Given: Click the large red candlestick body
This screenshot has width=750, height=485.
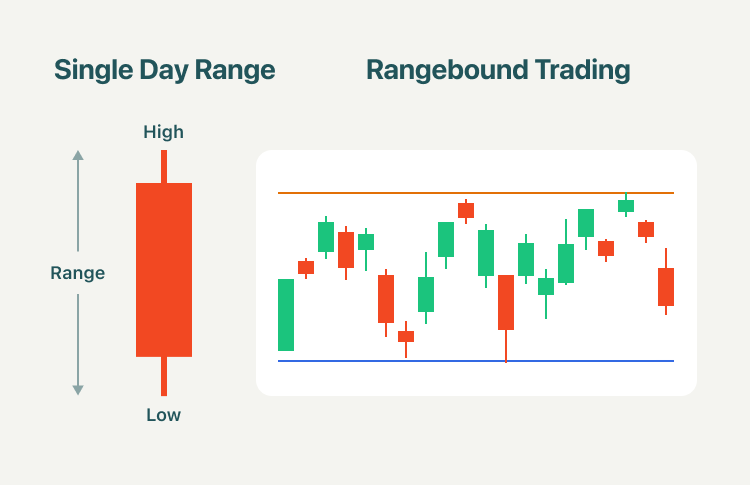Looking at the screenshot, I should point(164,270).
